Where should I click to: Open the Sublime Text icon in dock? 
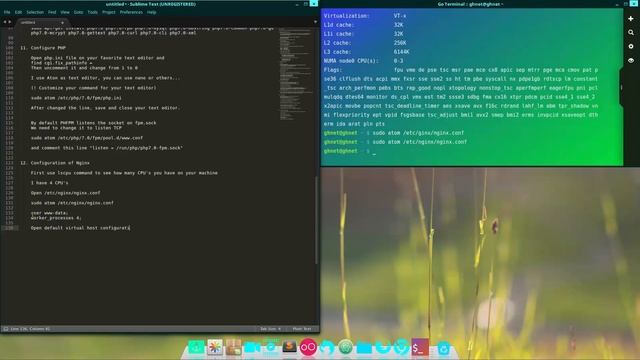point(289,347)
